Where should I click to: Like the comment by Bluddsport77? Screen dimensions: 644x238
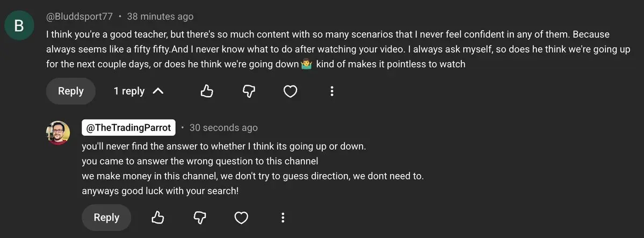click(207, 91)
